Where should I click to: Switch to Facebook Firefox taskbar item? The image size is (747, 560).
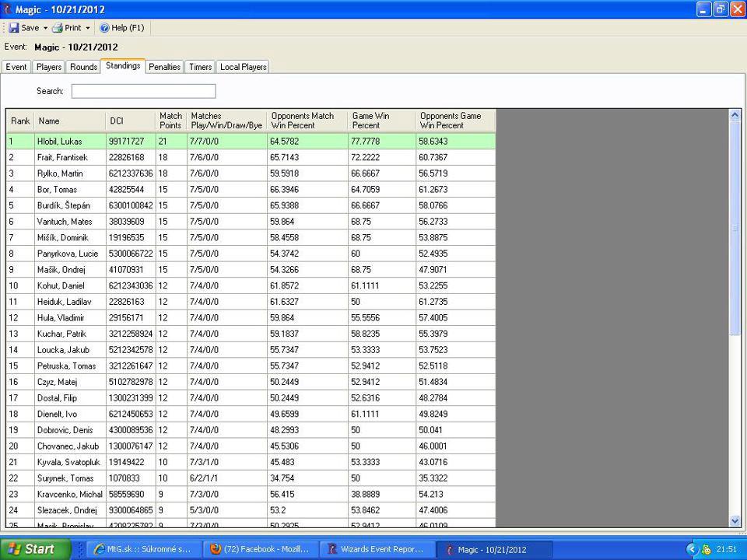click(260, 549)
